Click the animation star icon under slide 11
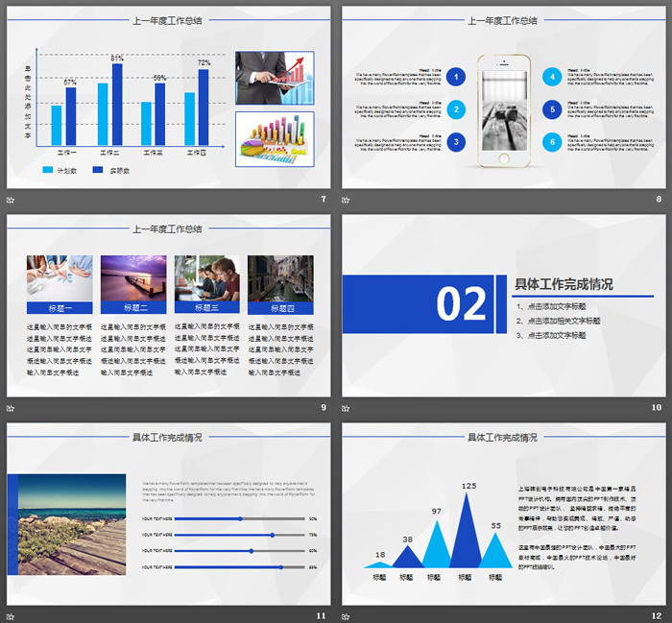 [x=11, y=617]
